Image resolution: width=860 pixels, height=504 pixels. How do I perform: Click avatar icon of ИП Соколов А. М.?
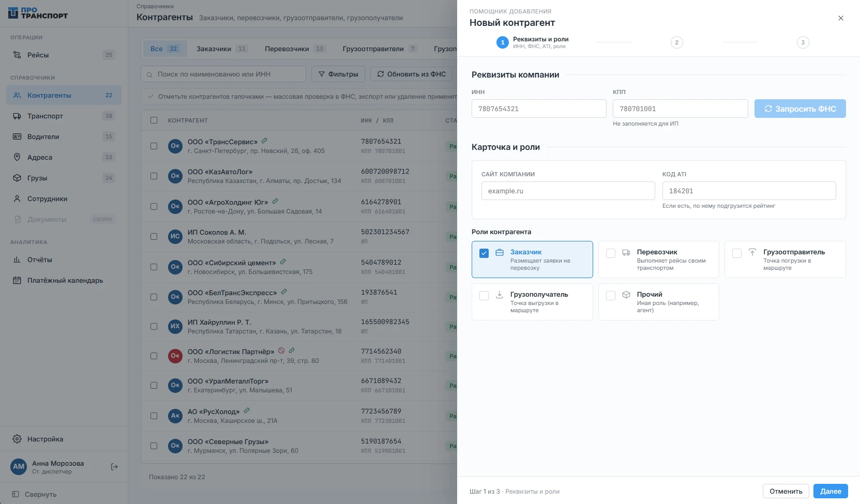(x=175, y=236)
